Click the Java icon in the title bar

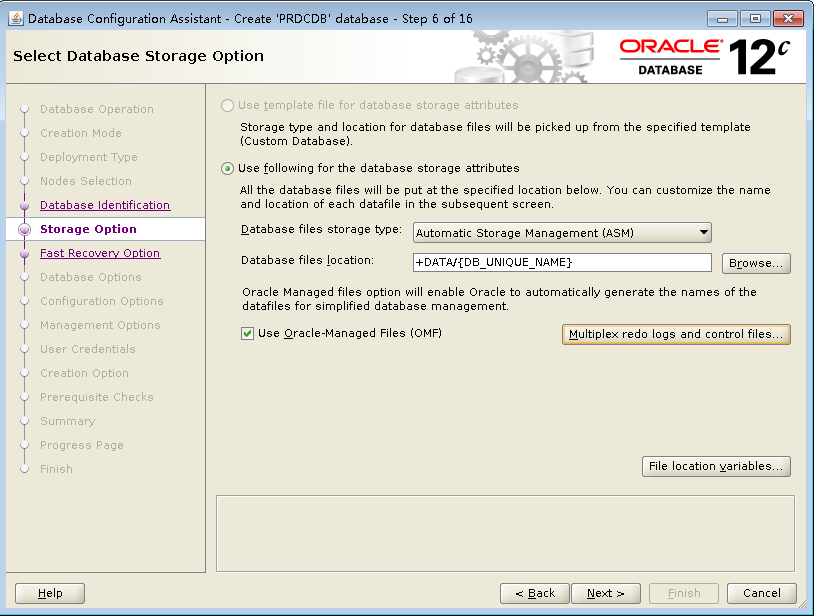tap(16, 19)
